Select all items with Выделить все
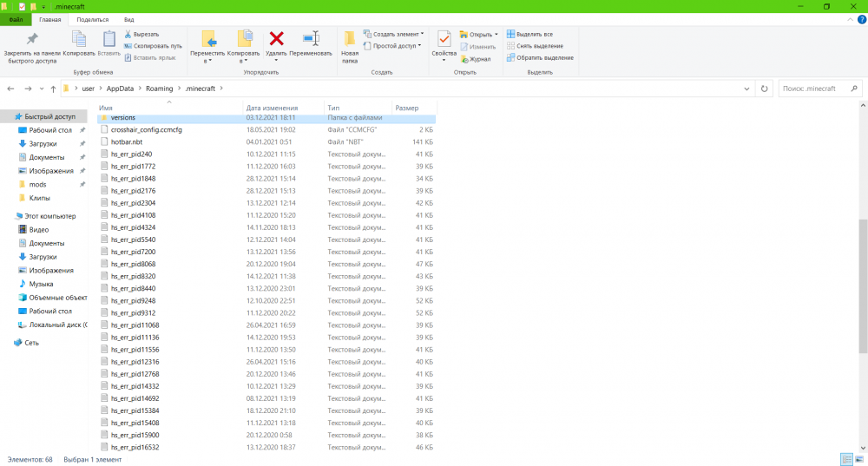 (x=529, y=35)
